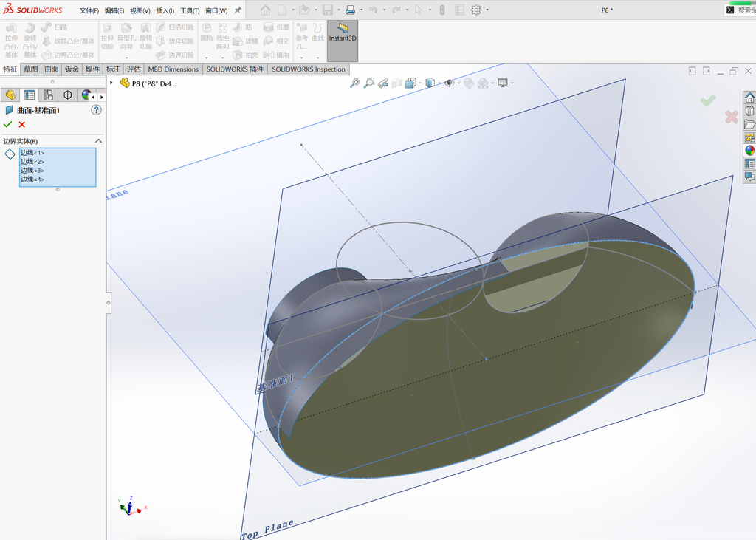Open the View Settings monitor dropdown arrow
Screen dimensions: 756x540
click(512, 83)
